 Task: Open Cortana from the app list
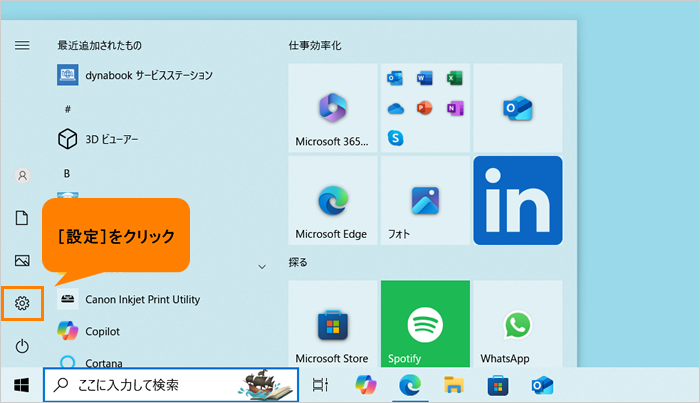click(90, 362)
